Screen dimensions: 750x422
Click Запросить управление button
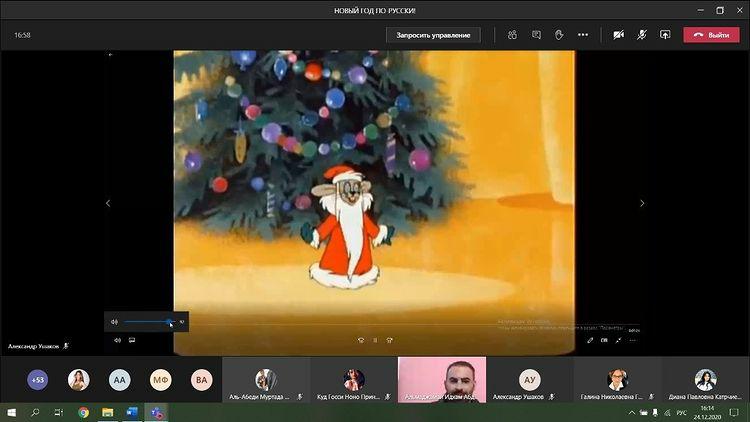[x=433, y=35]
